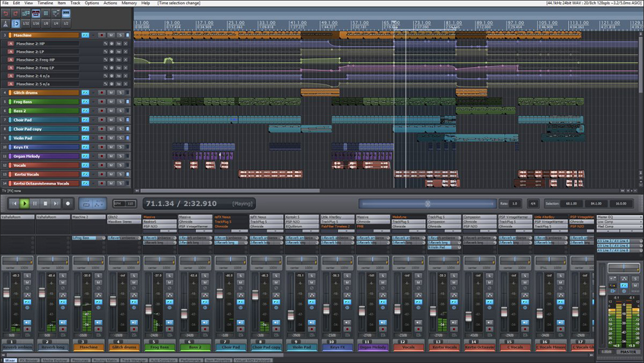Image resolution: width=644 pixels, height=363 pixels.
Task: Toggle the metronome icon in the toolbar
Action: (x=6, y=23)
